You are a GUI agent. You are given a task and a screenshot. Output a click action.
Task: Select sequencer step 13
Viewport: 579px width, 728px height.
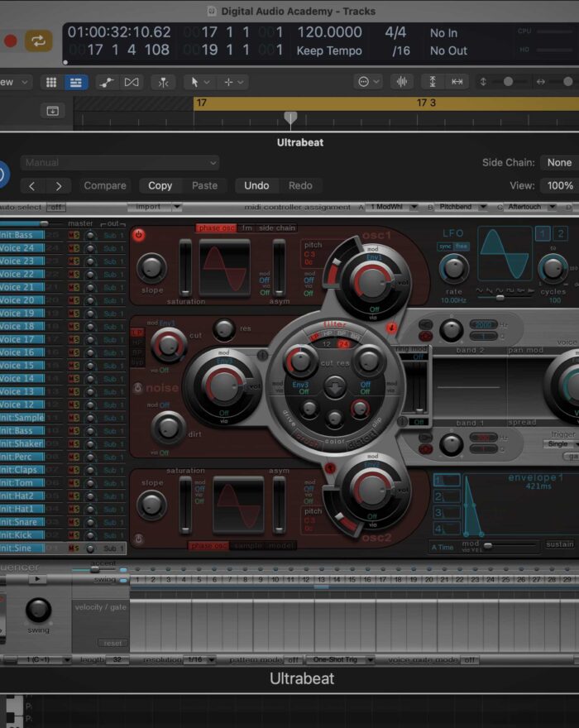pos(321,579)
